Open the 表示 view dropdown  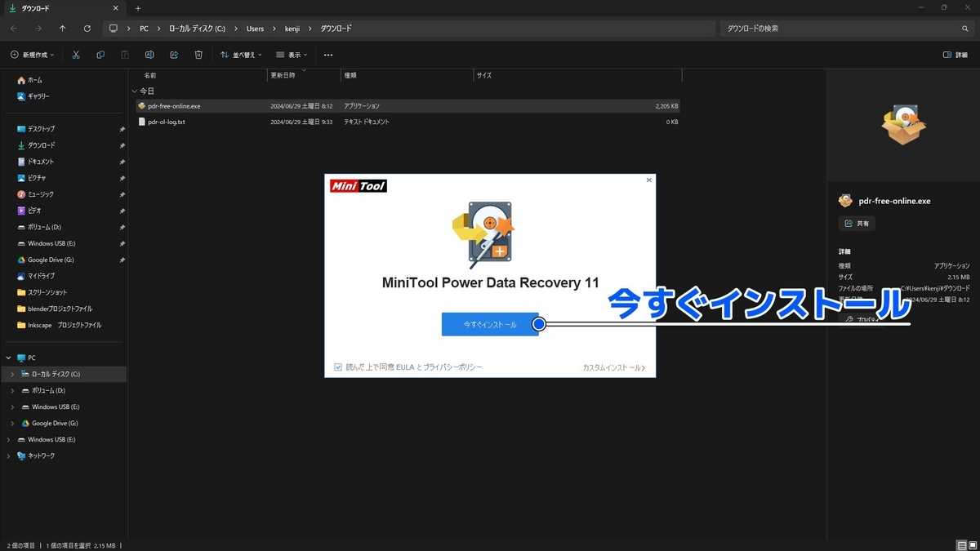tap(293, 55)
